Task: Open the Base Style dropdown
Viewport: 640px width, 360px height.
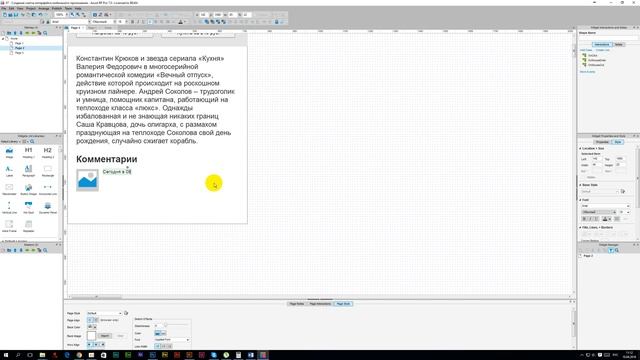Action: point(600,191)
